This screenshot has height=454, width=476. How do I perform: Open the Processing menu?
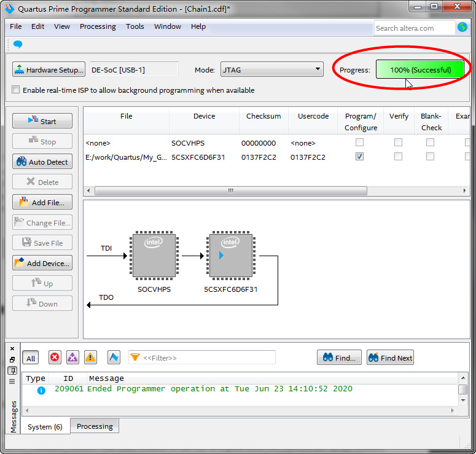tap(98, 26)
